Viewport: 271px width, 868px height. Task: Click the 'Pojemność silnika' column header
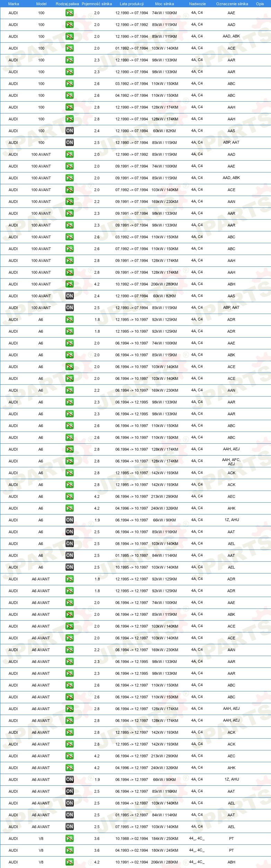point(97,4)
